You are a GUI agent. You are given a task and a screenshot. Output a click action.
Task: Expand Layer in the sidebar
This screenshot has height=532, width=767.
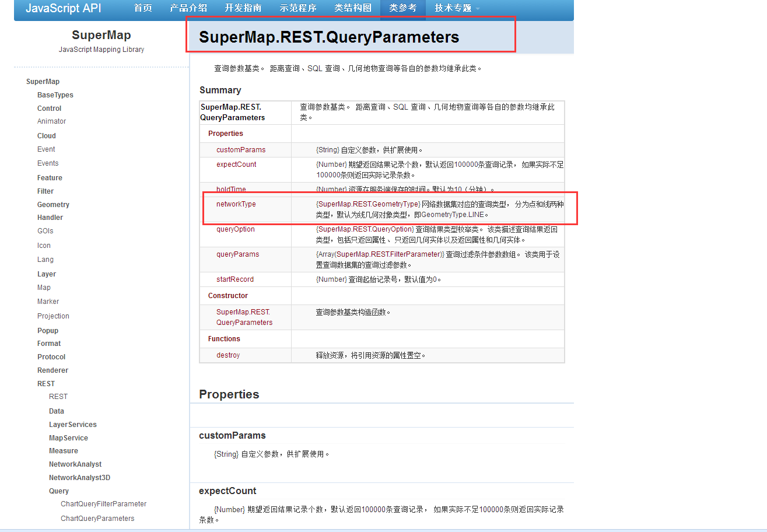[x=47, y=274]
